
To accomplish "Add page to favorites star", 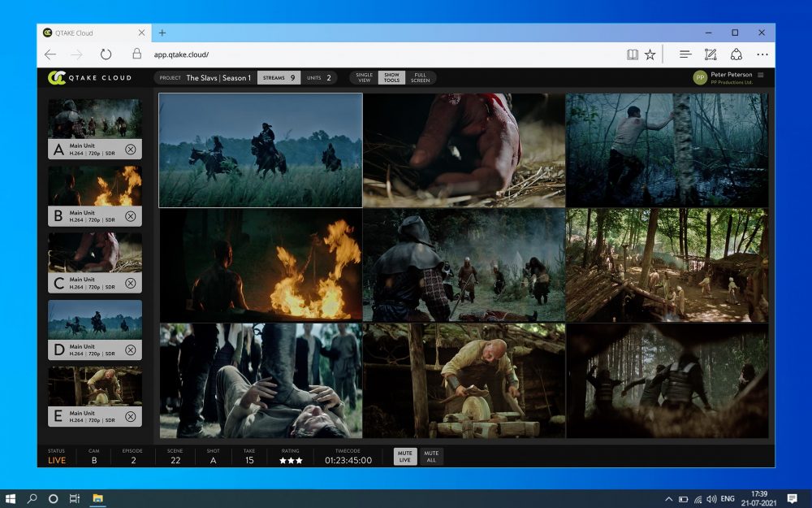I will pyautogui.click(x=650, y=54).
